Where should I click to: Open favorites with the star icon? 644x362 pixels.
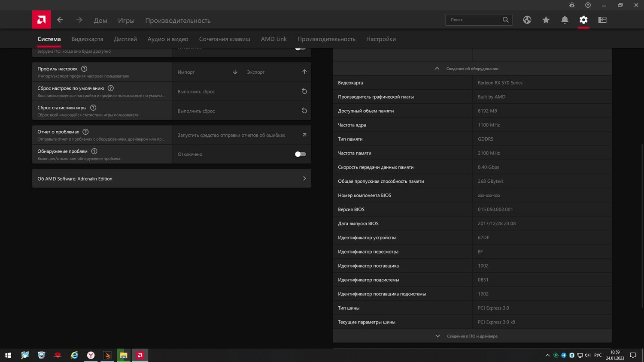coord(546,20)
